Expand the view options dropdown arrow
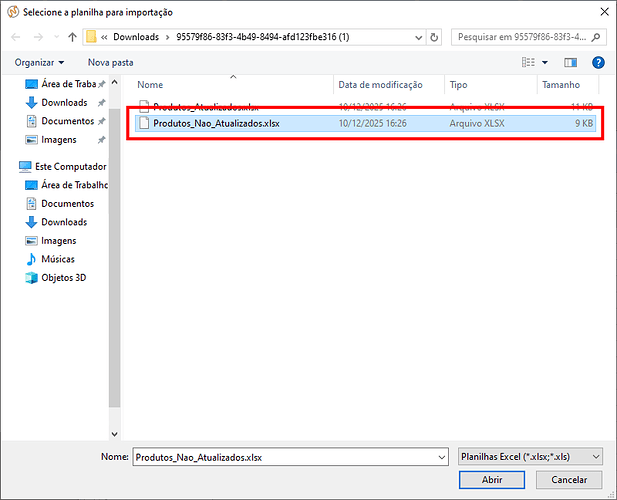Screen dimensions: 617x500 pyautogui.click(x=545, y=62)
